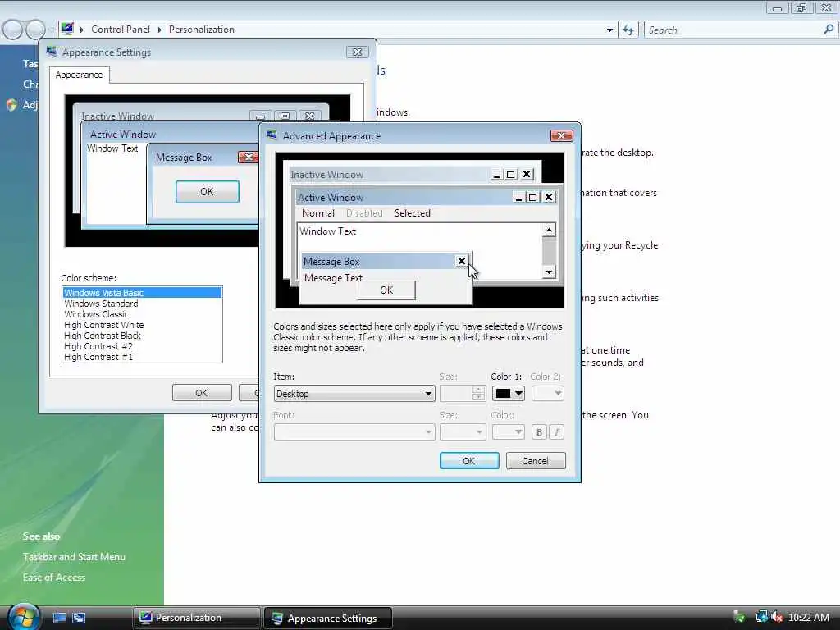This screenshot has height=630, width=840.
Task: Click the black Color 1 swatch
Action: tap(503, 394)
